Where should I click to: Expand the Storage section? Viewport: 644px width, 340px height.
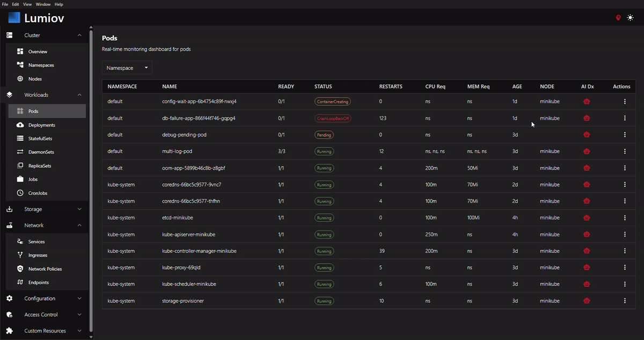click(x=80, y=209)
